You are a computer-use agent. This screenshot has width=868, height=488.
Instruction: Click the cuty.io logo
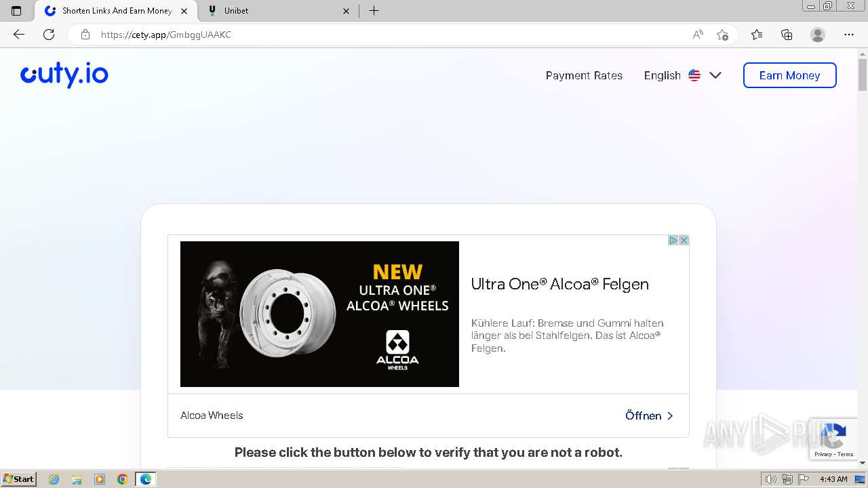[x=64, y=75]
